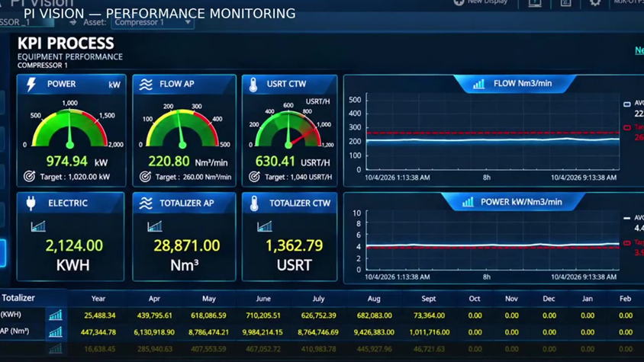Open trend chart icon in ELECTRIC card
This screenshot has height=362, width=644.
coord(38,226)
